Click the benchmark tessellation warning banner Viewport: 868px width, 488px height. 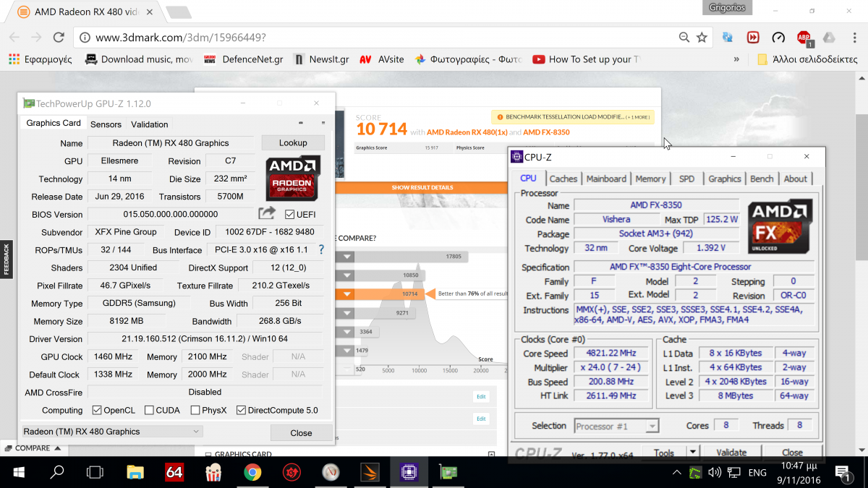(573, 116)
